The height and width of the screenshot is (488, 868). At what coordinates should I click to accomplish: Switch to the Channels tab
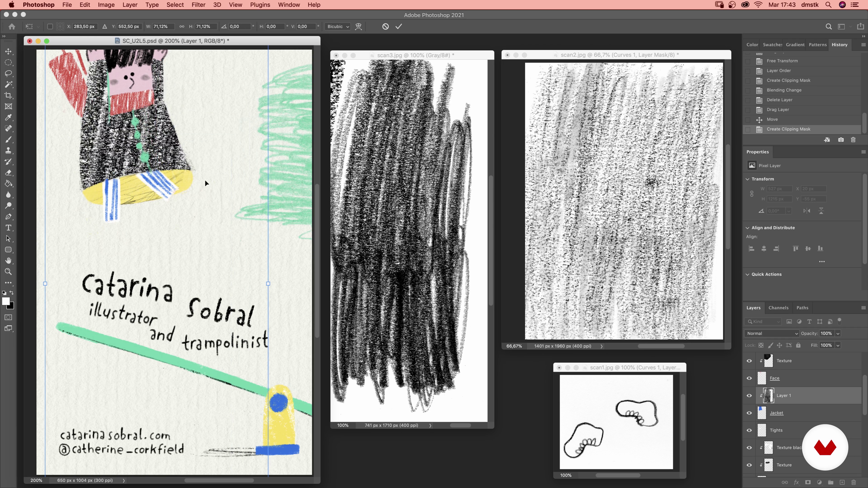pos(778,308)
